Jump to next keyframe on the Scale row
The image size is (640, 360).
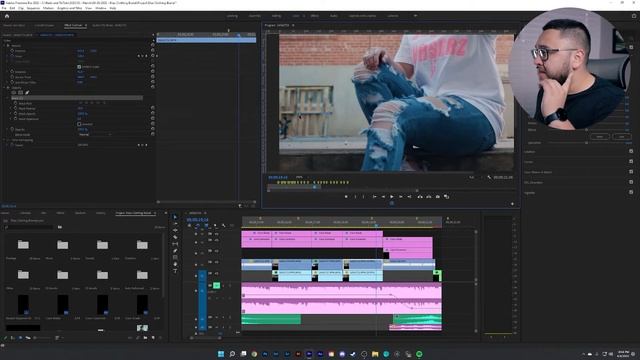146,56
